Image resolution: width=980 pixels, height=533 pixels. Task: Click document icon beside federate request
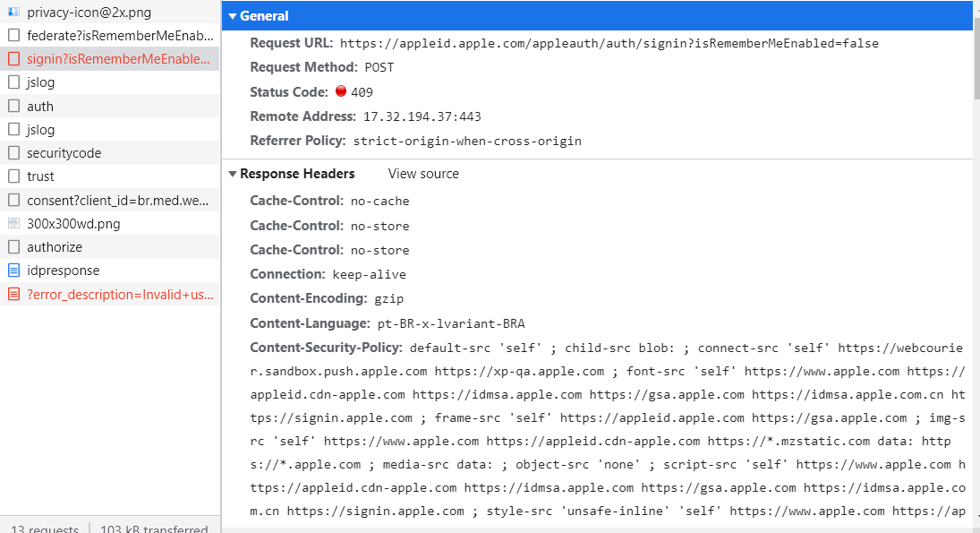(x=13, y=36)
